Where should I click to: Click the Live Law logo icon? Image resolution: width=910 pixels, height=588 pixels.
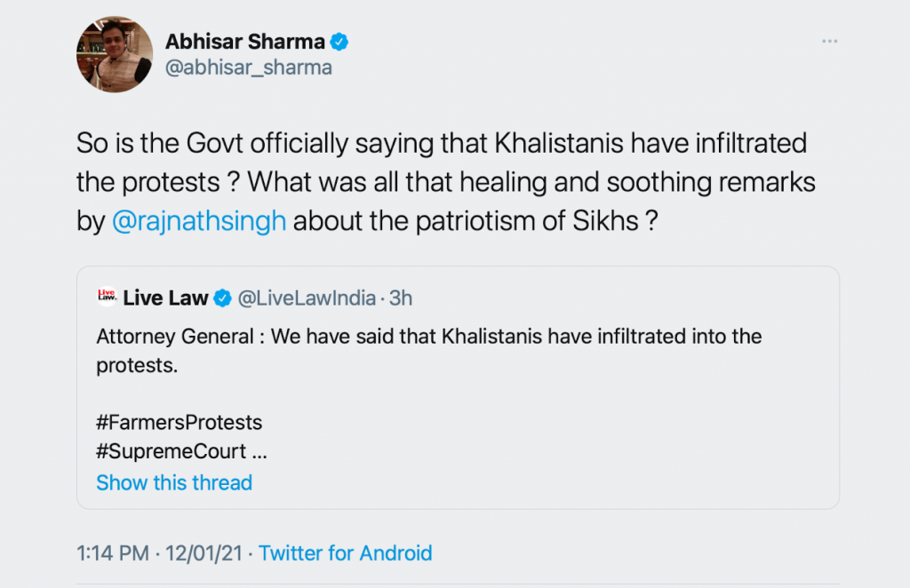tap(107, 298)
